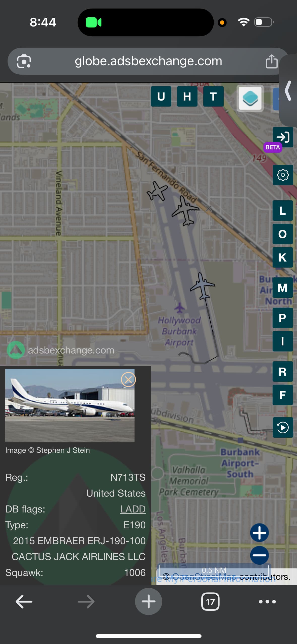Open the replay history playback button
Viewport: 297px width, 644px height.
pyautogui.click(x=283, y=427)
